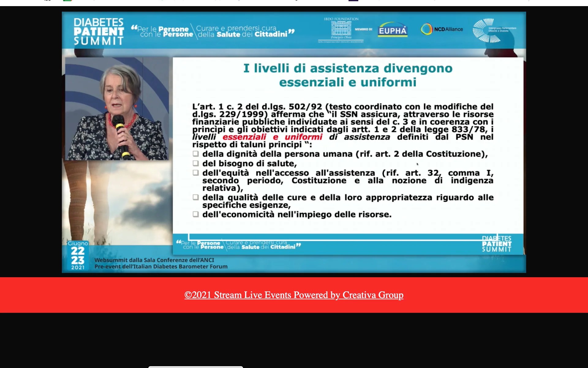Click the Diabetes Patient Summit logo, top left
The height and width of the screenshot is (368, 588).
coord(99,31)
